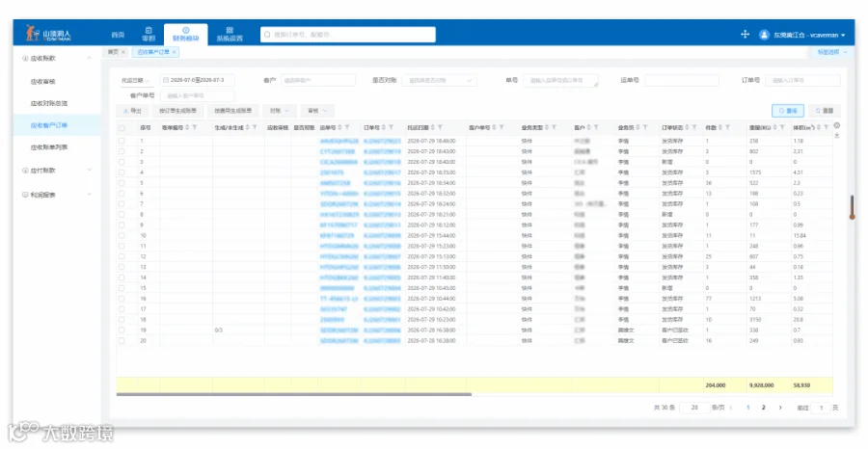Sort by the 订单号 column arrows
The height and width of the screenshot is (449, 868).
pyautogui.click(x=384, y=128)
